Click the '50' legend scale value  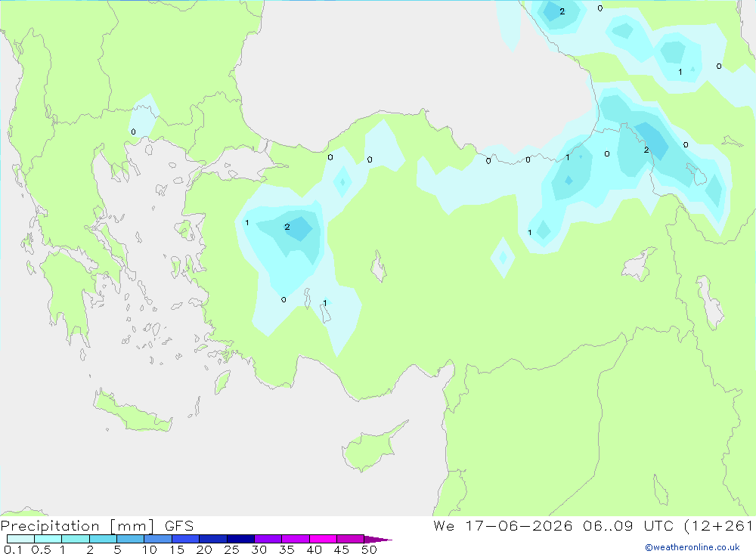pos(369,549)
